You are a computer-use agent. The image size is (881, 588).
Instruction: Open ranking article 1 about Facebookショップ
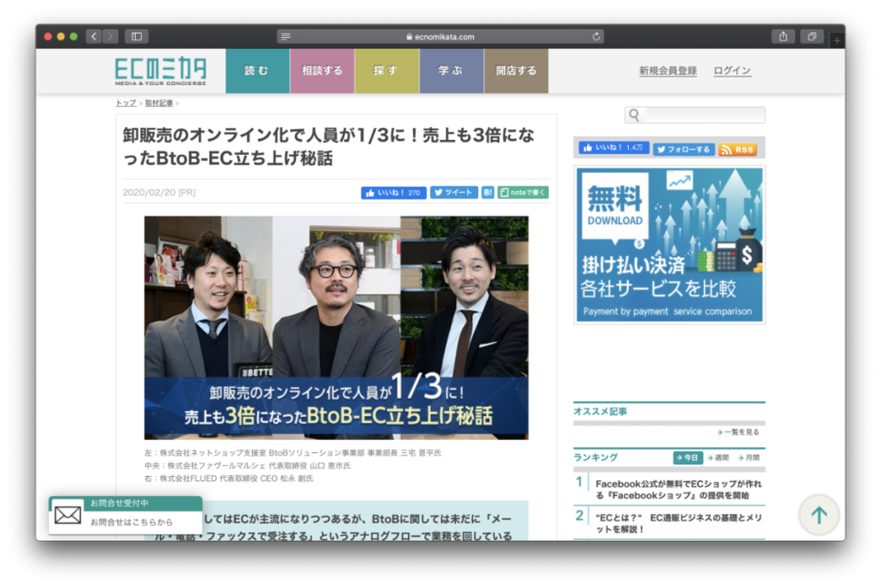(679, 490)
